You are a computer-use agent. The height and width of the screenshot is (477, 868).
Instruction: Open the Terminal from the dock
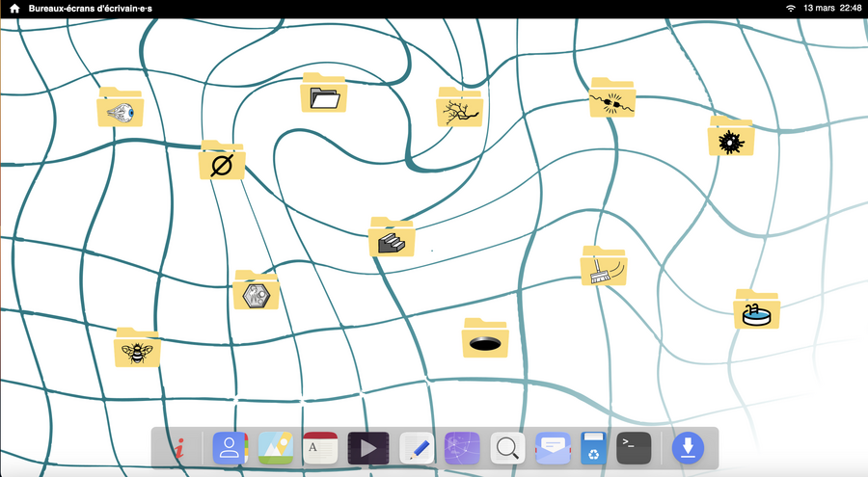(634, 448)
